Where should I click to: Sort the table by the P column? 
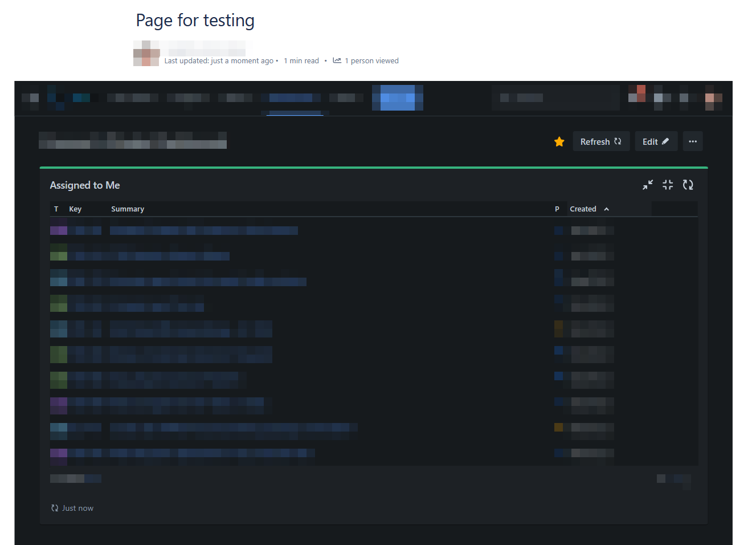coord(557,209)
